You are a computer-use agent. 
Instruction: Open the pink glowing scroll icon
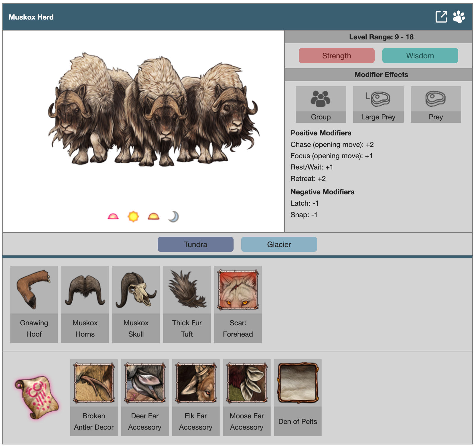[x=37, y=397]
